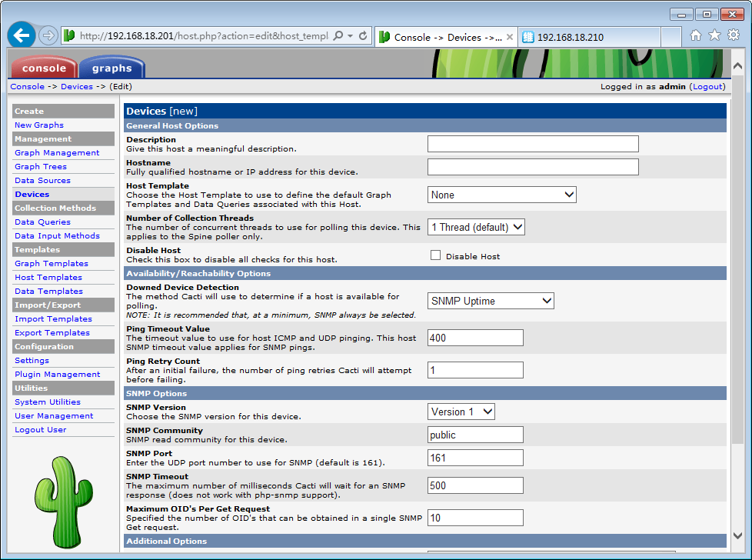This screenshot has width=752, height=560.
Task: Minimize the browser window
Action: 681,15
